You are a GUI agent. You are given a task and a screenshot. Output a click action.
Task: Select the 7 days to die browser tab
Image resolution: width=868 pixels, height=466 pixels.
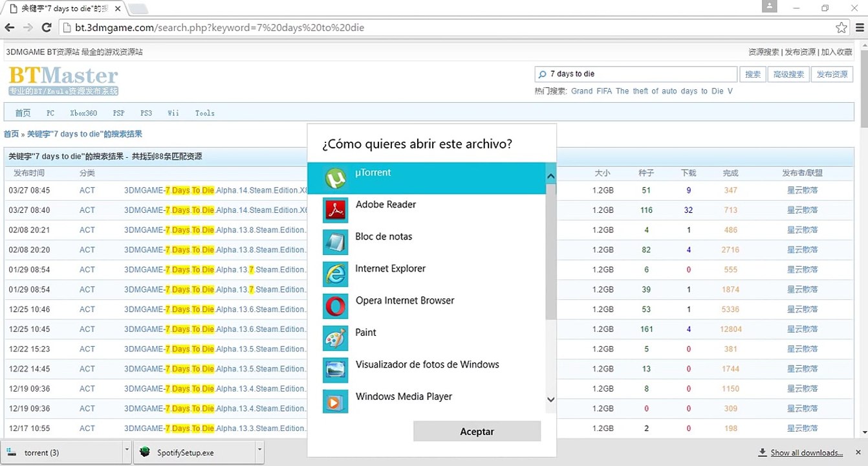pyautogui.click(x=65, y=8)
